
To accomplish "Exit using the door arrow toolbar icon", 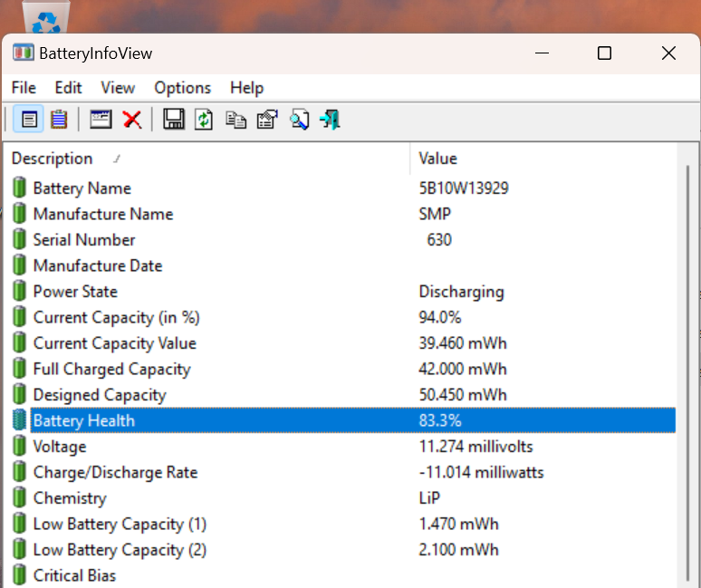I will [331, 120].
